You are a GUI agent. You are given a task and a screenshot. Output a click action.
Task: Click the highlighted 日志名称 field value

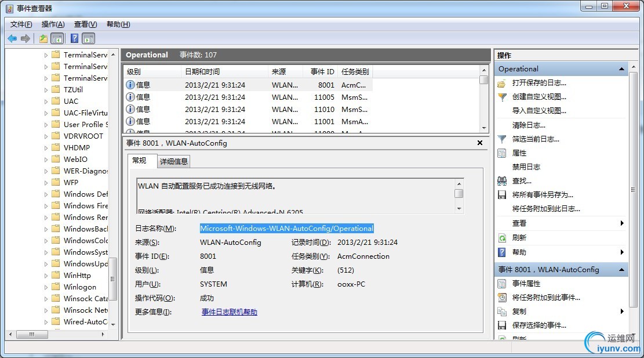(x=287, y=229)
